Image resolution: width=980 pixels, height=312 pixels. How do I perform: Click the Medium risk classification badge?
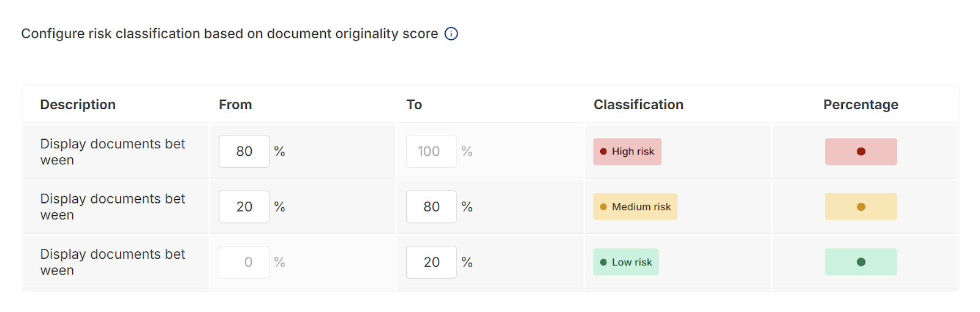pyautogui.click(x=635, y=207)
